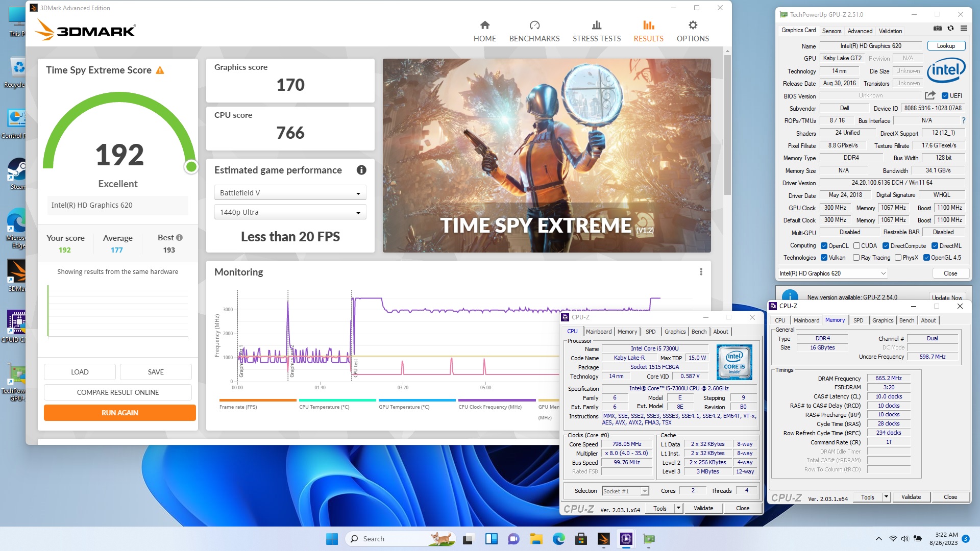Toggle Ray Tracing checkbox in GPU-Z
Viewport: 980px width, 551px height.
(x=856, y=258)
